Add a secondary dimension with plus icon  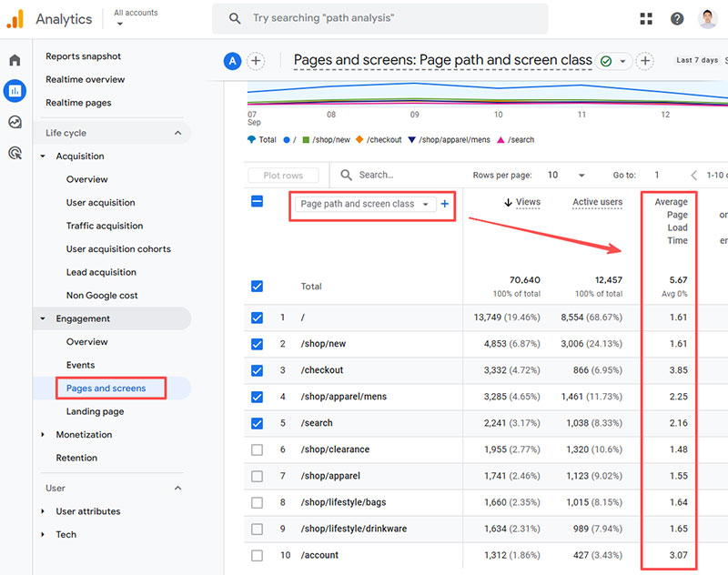pos(445,204)
